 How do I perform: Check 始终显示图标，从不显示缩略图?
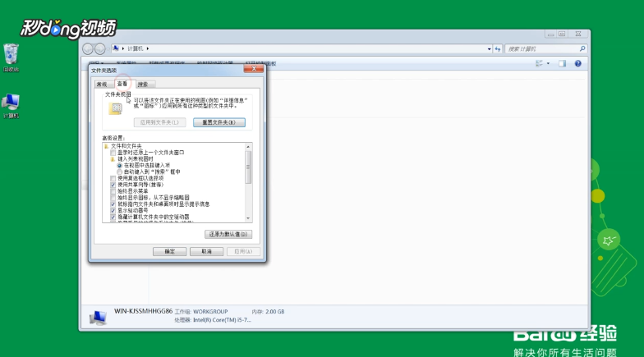(113, 198)
